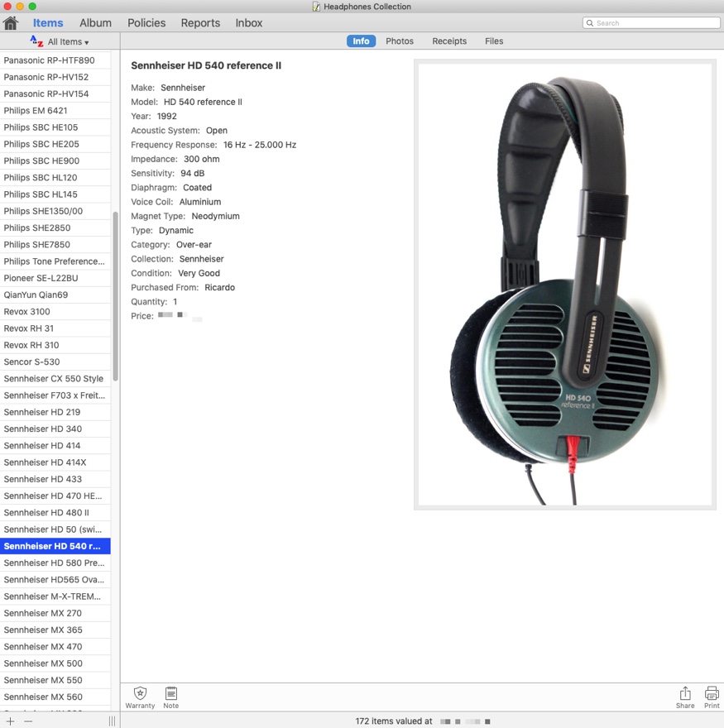The image size is (724, 728).
Task: Select Sennheiser M-X-TREM... item
Action: [55, 596]
